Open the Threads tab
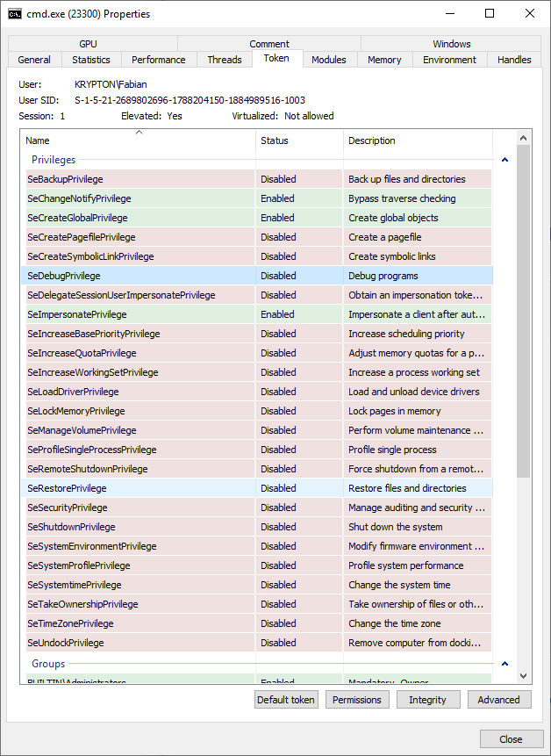The height and width of the screenshot is (756, 551). [225, 60]
